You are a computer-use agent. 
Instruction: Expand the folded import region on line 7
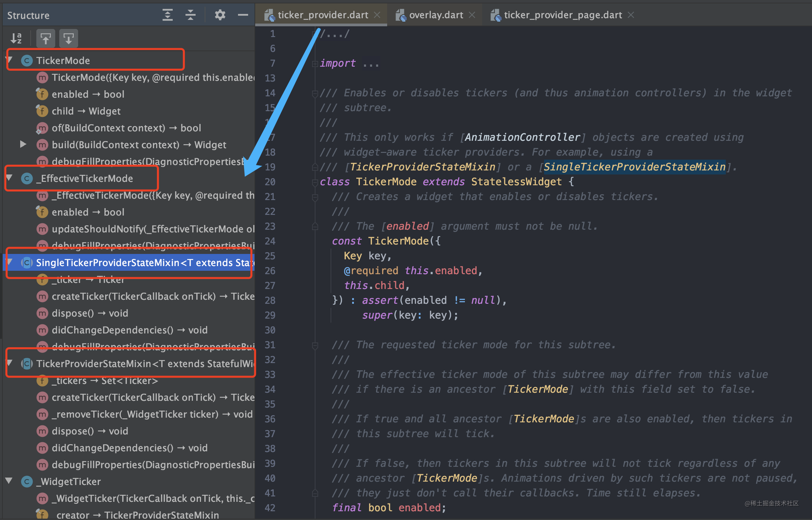314,63
